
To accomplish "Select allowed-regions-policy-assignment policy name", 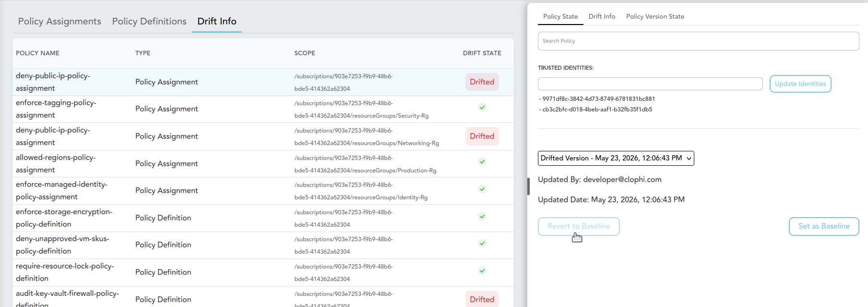I will pyautogui.click(x=56, y=164).
